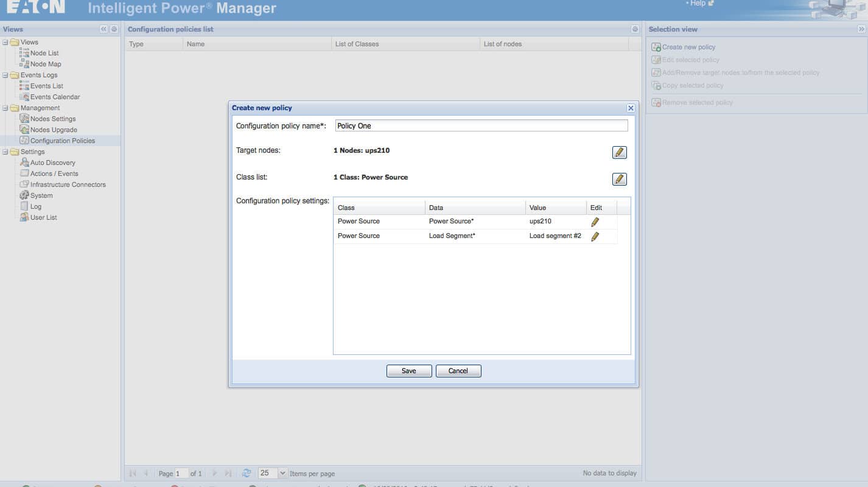Click Remove selected policy
This screenshot has height=487, width=868.
pos(698,102)
